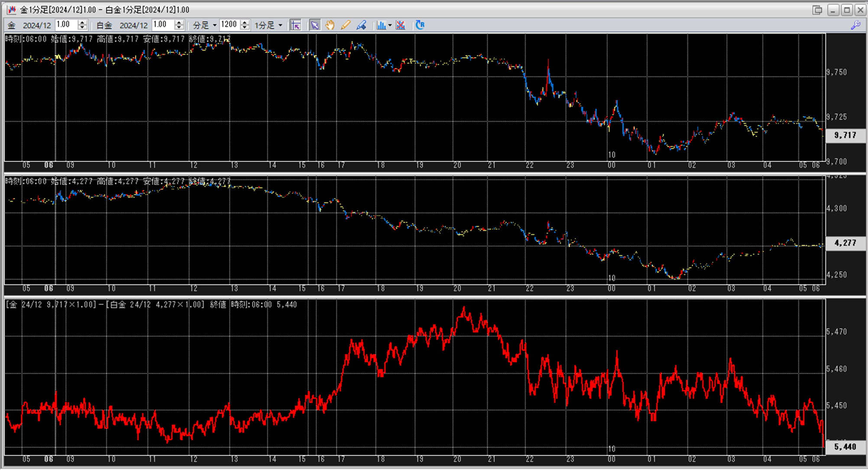Click the 金 multiplier 1.00 input field
The width and height of the screenshot is (868, 470).
(66, 25)
